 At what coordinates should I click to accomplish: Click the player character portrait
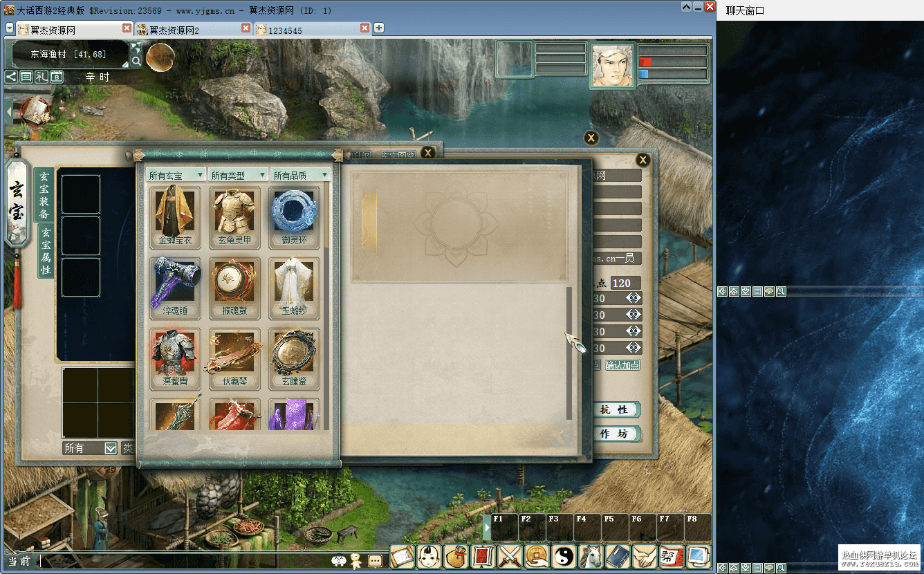[612, 66]
